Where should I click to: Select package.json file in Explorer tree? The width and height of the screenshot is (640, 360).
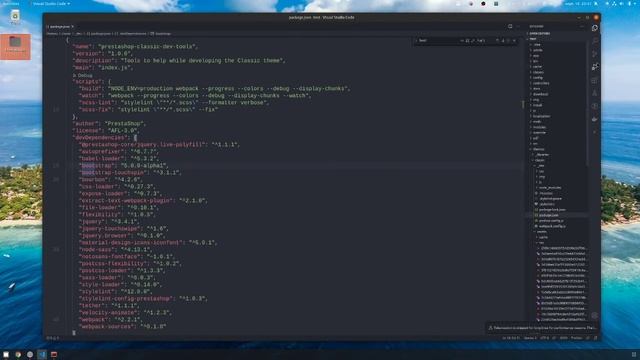548,215
